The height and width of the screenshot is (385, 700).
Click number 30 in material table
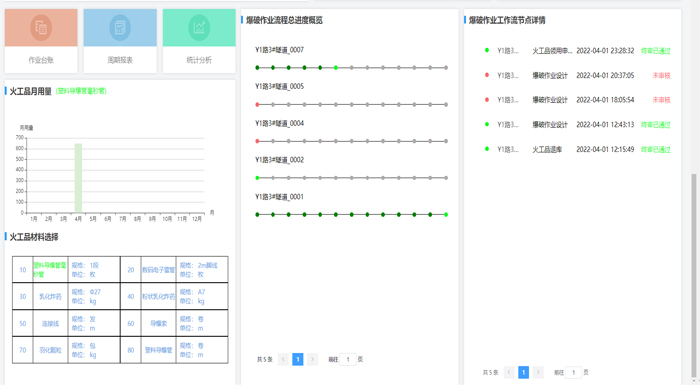coord(23,297)
